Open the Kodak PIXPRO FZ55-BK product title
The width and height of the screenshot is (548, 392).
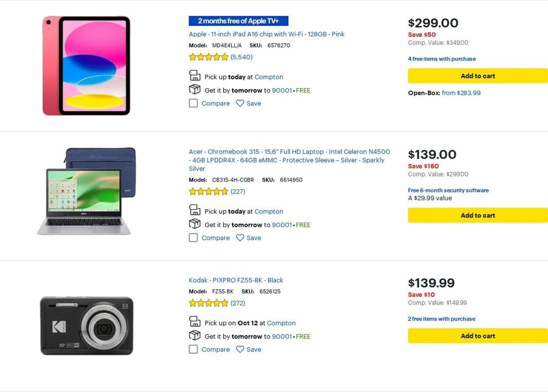pos(236,280)
